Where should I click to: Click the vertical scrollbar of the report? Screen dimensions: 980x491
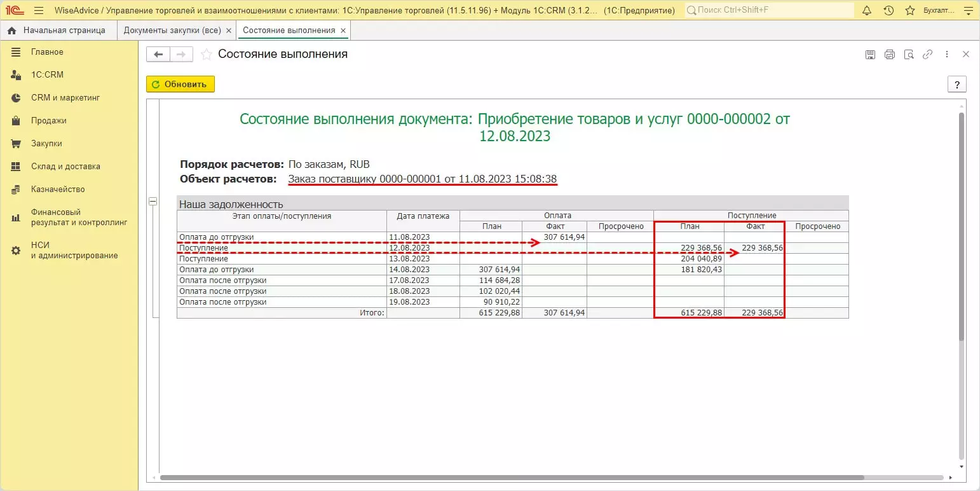coord(962,226)
